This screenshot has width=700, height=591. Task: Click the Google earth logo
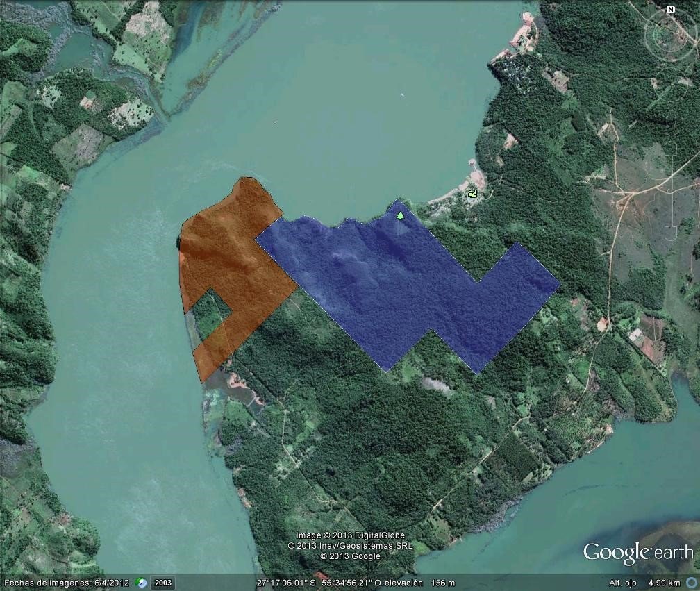click(638, 553)
